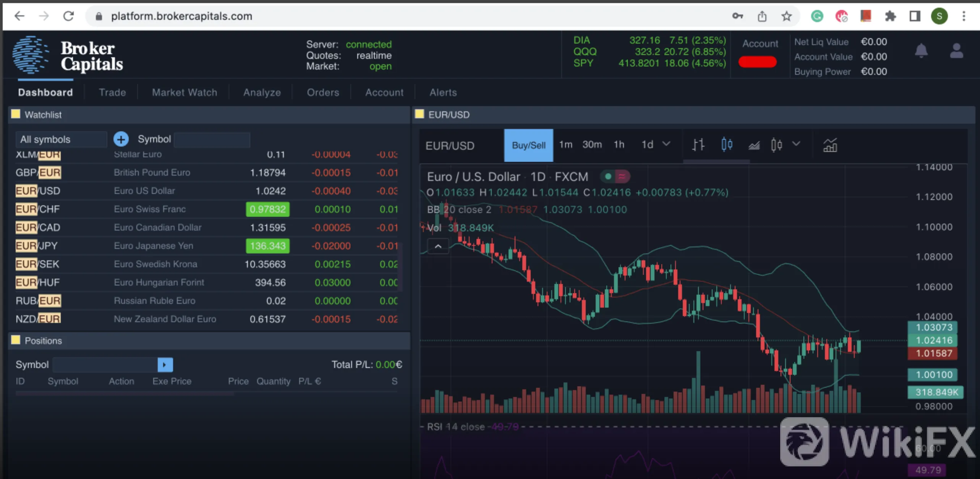This screenshot has width=980, height=479.
Task: Open the Chrome profile avatar S
Action: pos(940,16)
